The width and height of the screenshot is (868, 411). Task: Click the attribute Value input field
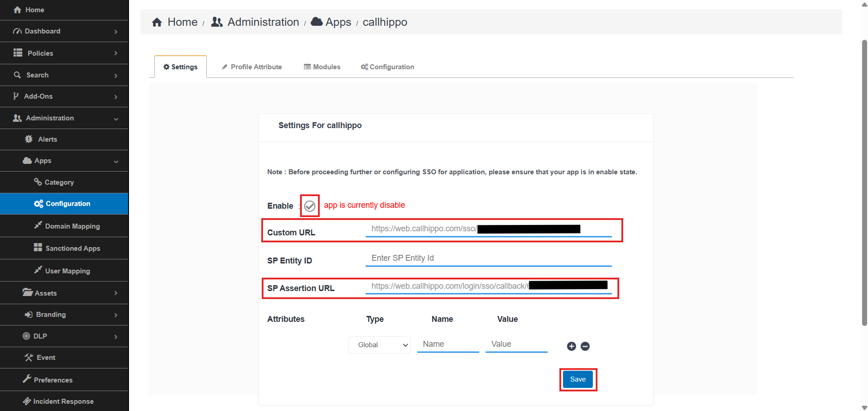(x=516, y=344)
